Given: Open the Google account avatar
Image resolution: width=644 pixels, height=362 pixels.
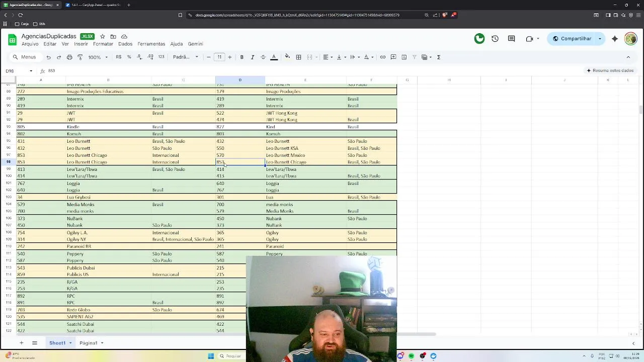Looking at the screenshot, I should (x=631, y=39).
